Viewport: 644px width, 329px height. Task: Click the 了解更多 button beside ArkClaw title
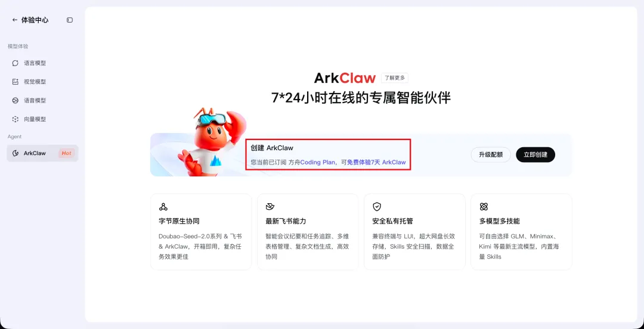pyautogui.click(x=395, y=78)
